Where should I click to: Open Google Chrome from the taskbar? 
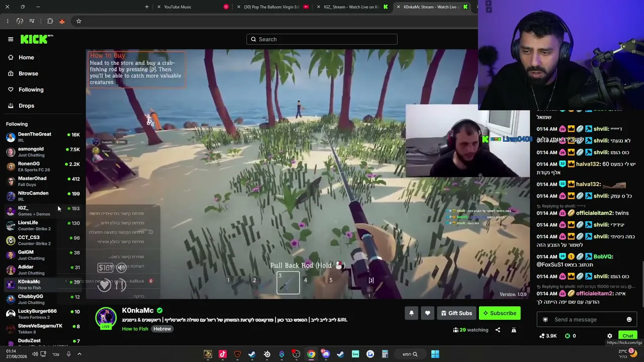(311, 354)
